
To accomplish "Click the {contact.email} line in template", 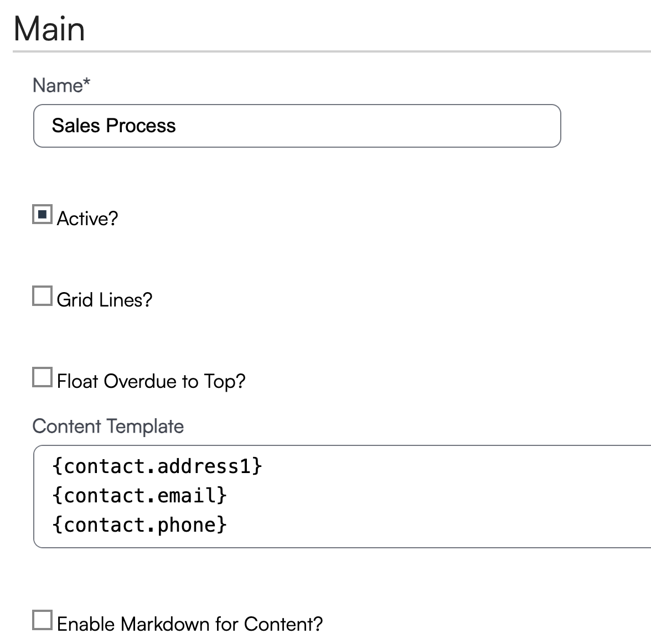I will 139,495.
